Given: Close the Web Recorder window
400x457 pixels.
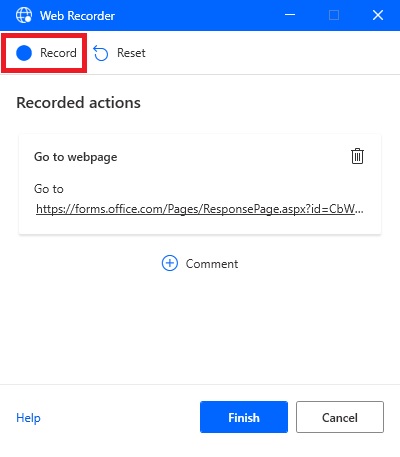Looking at the screenshot, I should tap(378, 15).
